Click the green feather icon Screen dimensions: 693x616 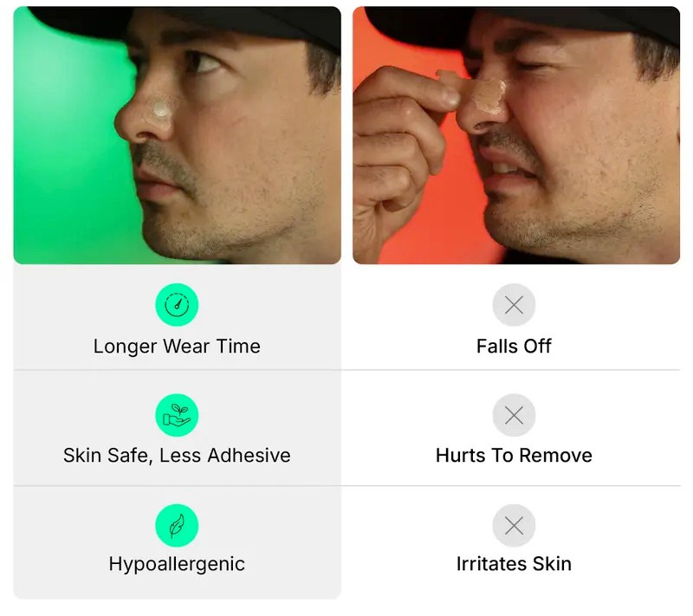coord(177,525)
